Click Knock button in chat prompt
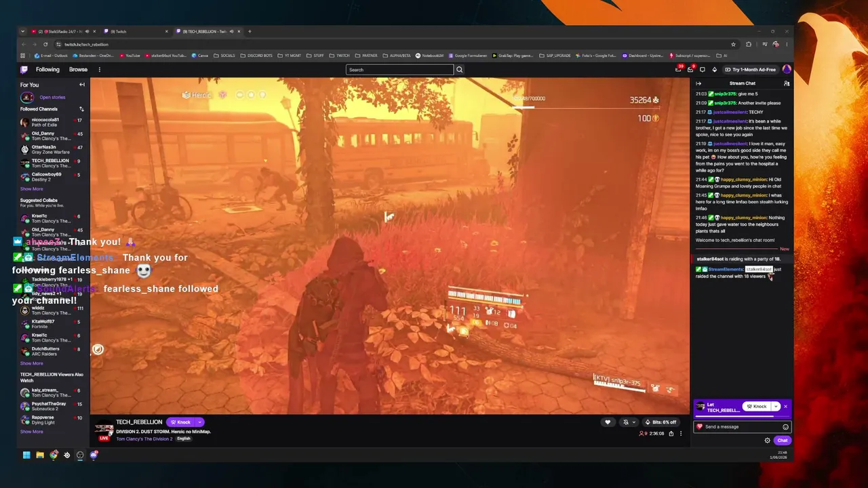This screenshot has width=868, height=488. (756, 407)
